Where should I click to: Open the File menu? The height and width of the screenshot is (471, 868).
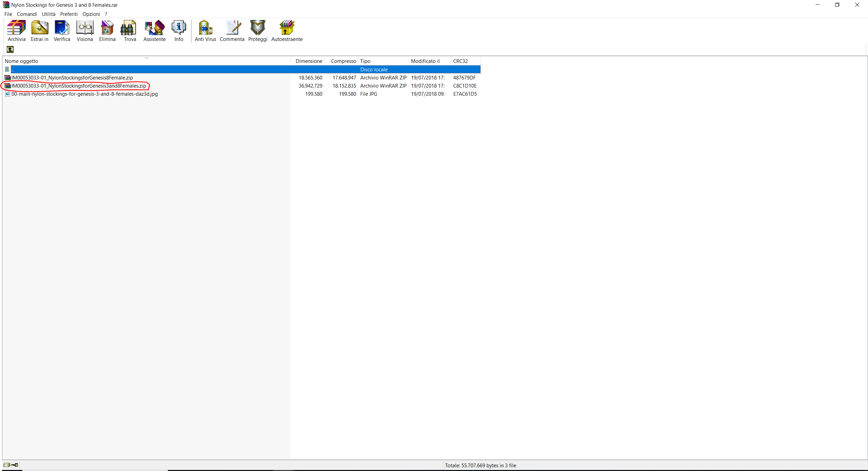point(8,14)
